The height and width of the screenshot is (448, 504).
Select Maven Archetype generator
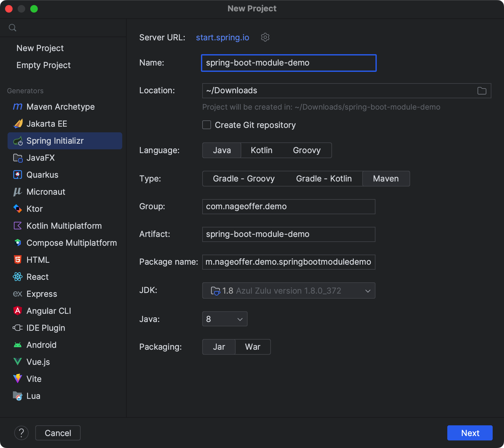point(60,107)
